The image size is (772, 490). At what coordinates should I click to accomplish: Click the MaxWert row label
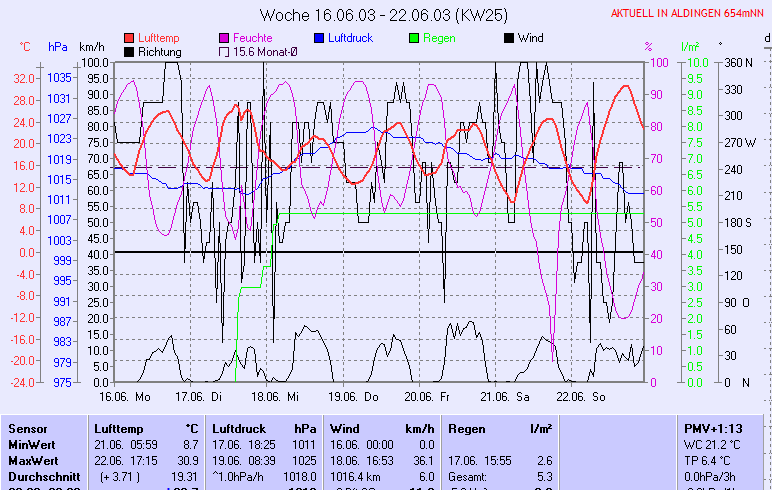(x=34, y=460)
